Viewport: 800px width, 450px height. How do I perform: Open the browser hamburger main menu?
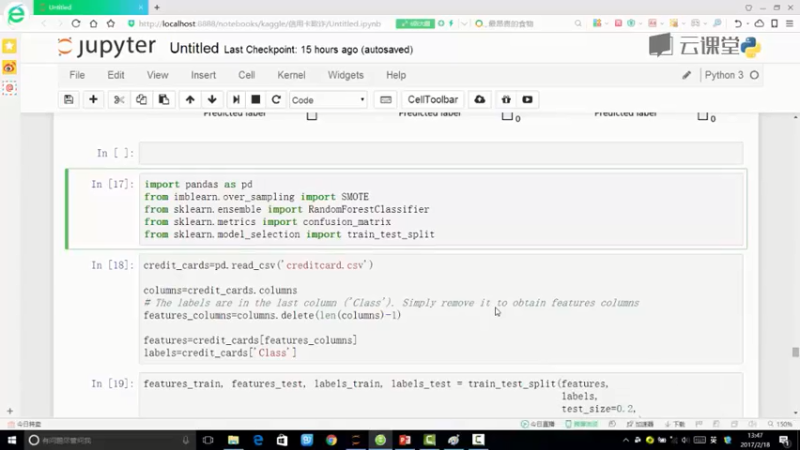789,23
